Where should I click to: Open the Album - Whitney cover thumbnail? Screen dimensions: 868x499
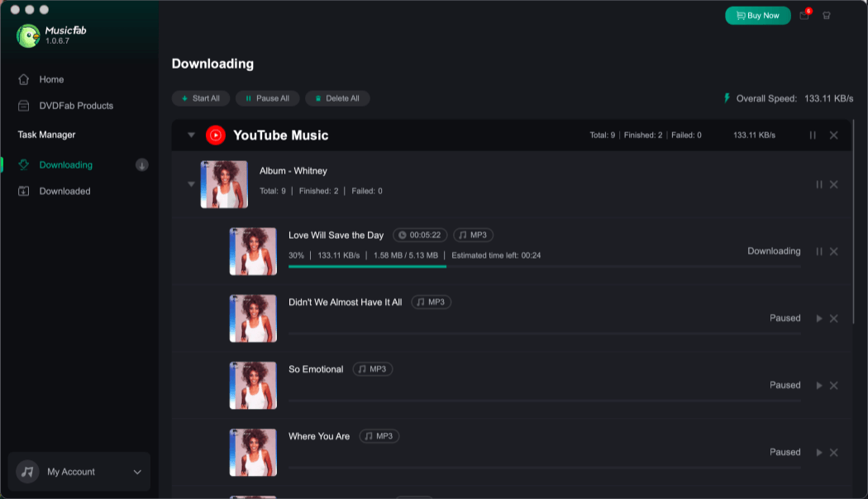click(x=224, y=184)
